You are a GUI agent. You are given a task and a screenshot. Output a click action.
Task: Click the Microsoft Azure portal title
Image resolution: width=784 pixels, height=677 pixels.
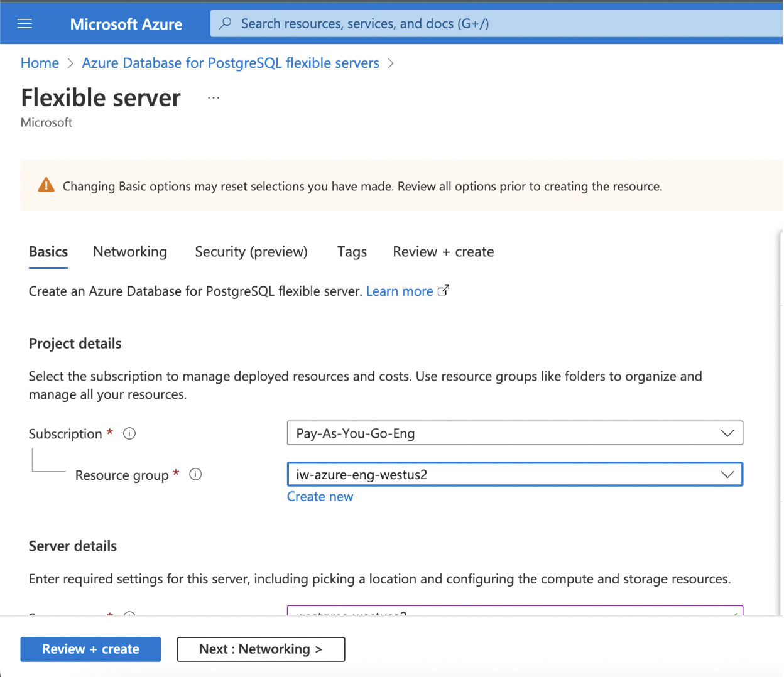(x=126, y=24)
